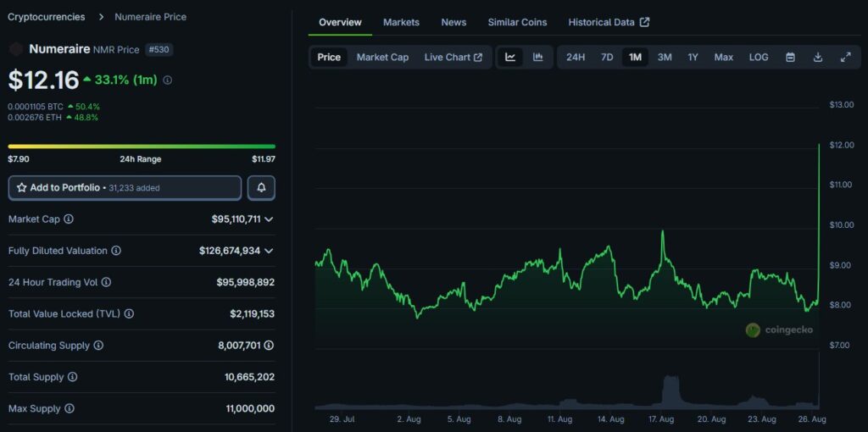
Task: Toggle the LOG scale option
Action: [x=759, y=57]
